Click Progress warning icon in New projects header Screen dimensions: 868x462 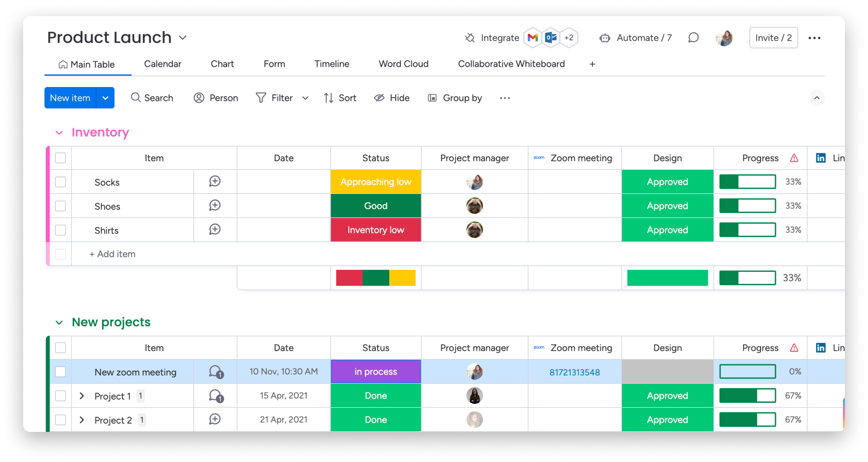point(794,348)
